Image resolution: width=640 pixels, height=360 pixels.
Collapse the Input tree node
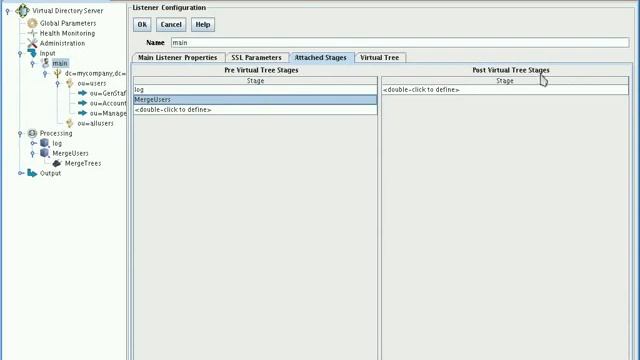pyautogui.click(x=20, y=53)
